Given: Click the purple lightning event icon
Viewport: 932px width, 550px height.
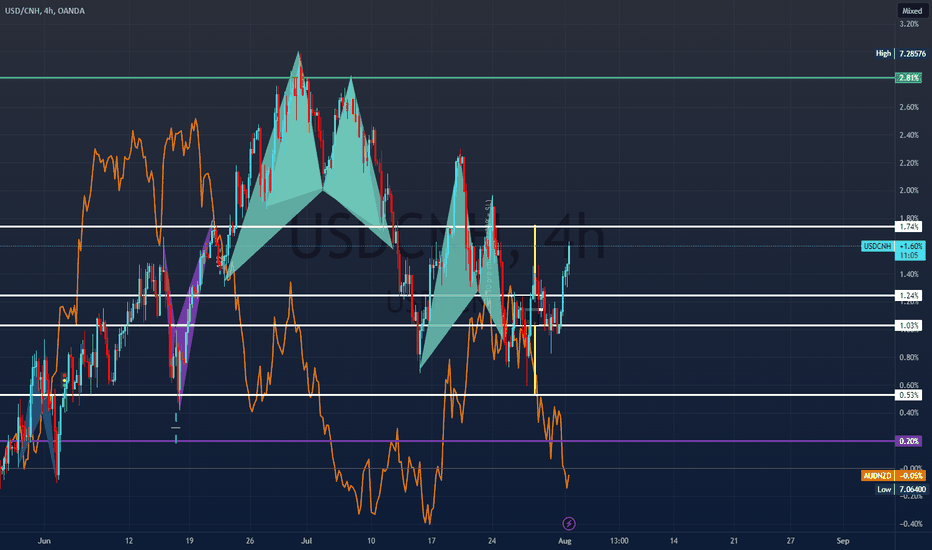Looking at the screenshot, I should pyautogui.click(x=569, y=523).
